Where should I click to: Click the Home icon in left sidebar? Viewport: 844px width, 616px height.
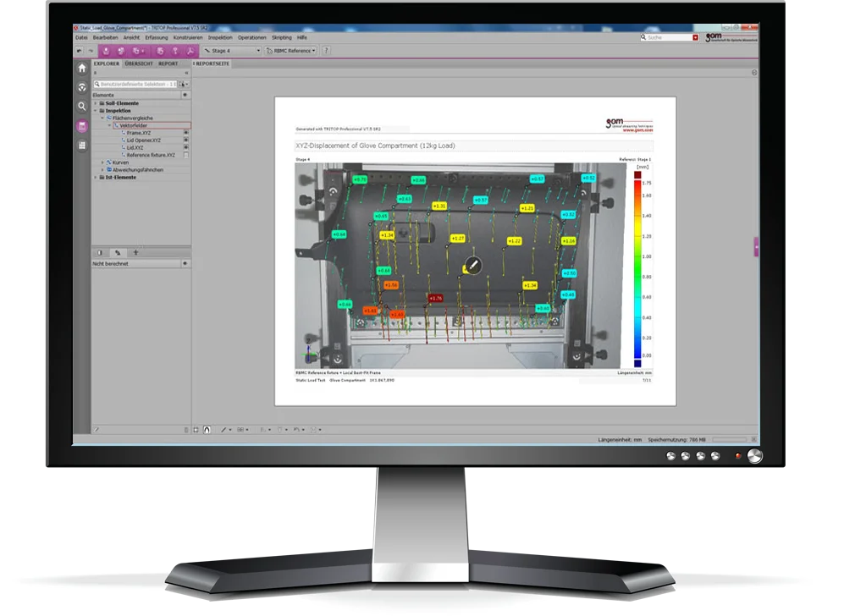(x=82, y=68)
